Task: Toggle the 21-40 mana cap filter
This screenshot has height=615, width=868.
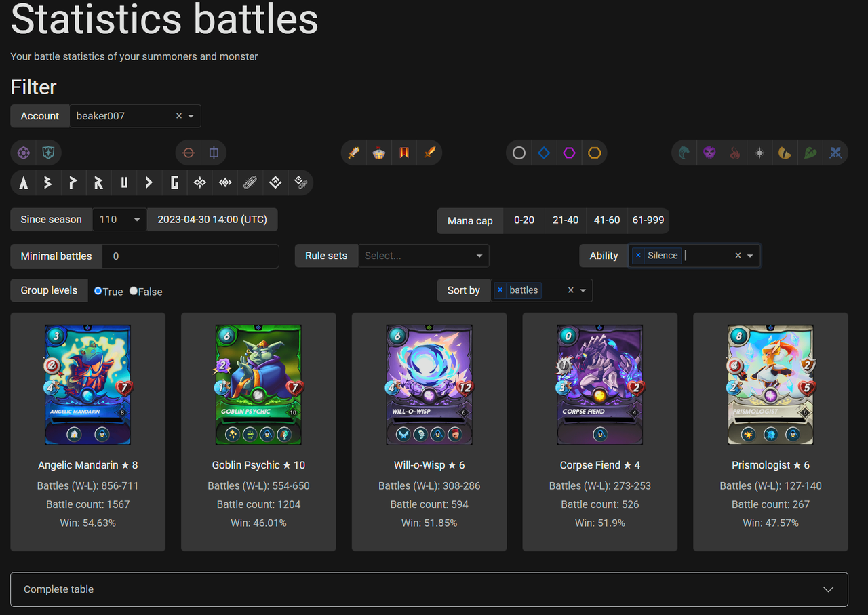Action: 566,220
